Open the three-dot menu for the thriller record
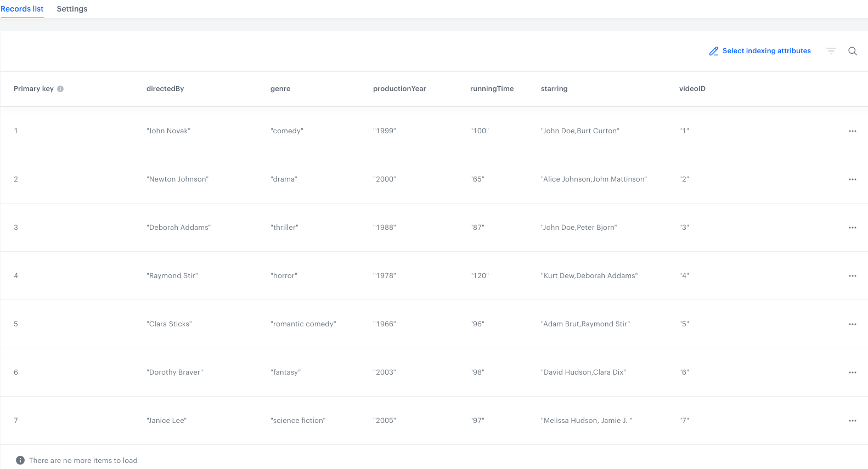Viewport: 868px width, 469px height. [852, 228]
